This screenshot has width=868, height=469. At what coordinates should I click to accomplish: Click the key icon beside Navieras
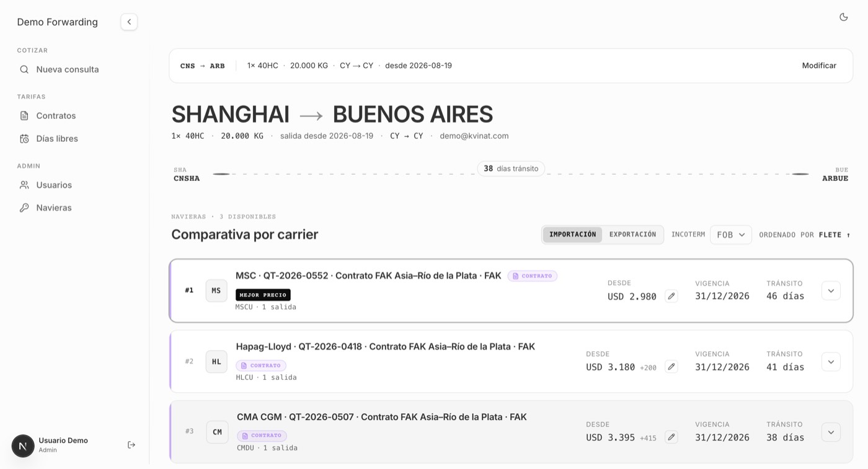pyautogui.click(x=24, y=208)
